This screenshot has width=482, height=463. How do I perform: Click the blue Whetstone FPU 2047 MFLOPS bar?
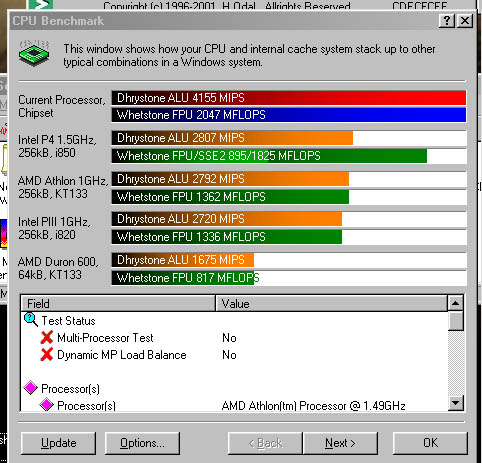289,115
